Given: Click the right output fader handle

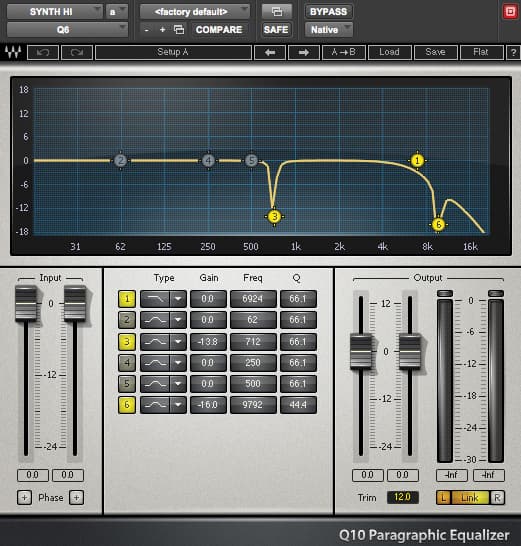Looking at the screenshot, I should pos(410,351).
